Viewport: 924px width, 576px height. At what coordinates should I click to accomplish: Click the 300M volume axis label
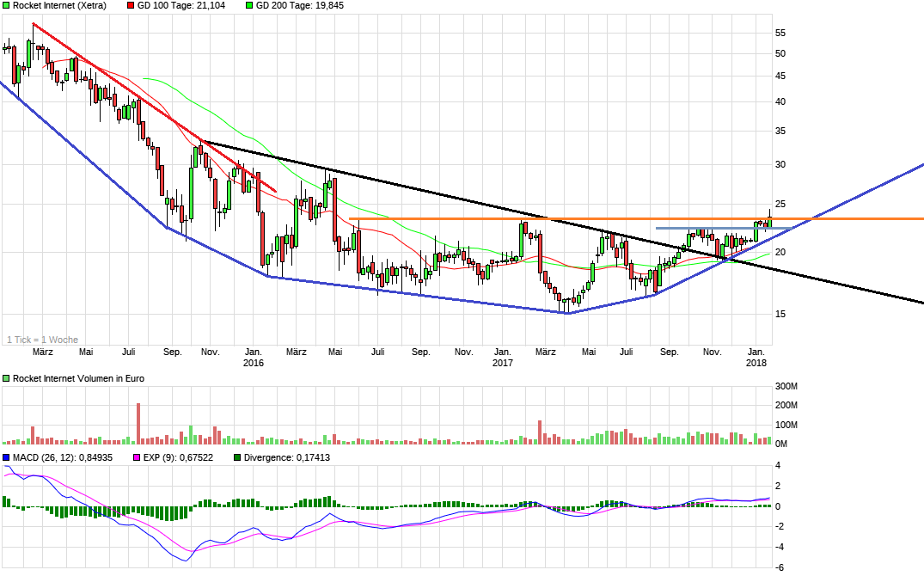click(x=785, y=387)
